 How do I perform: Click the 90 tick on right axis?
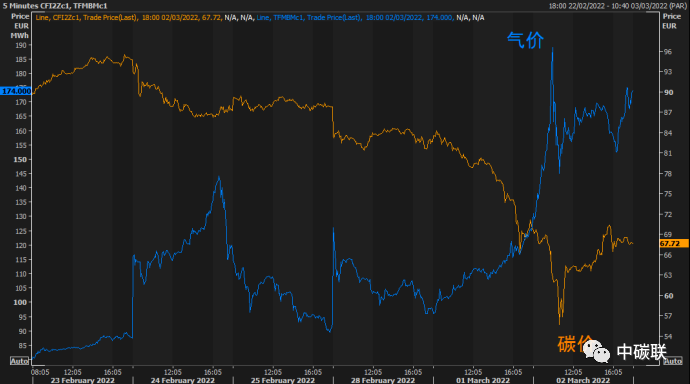pyautogui.click(x=668, y=92)
